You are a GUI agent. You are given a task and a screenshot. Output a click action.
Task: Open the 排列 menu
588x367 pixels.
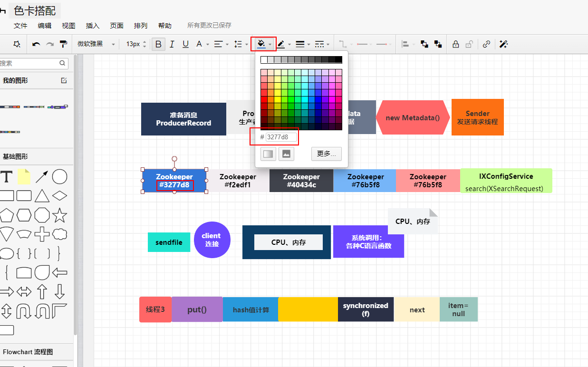point(141,26)
